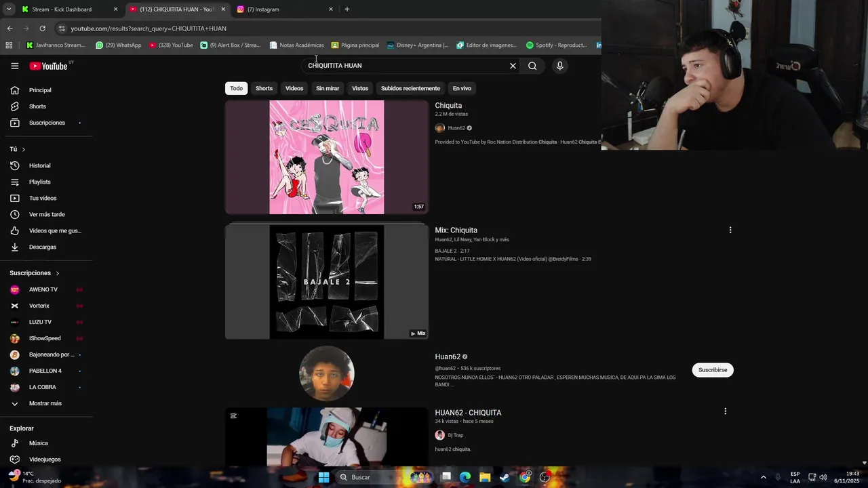868x488 pixels.
Task: Open Dj Trap channel link
Action: pyautogui.click(x=456, y=435)
